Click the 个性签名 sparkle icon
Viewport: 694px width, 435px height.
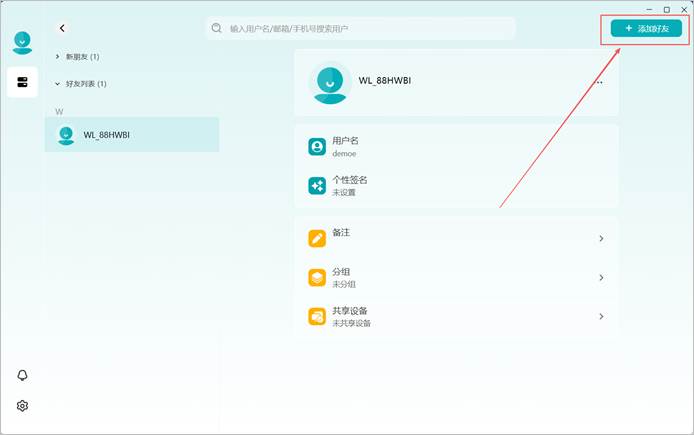point(317,185)
